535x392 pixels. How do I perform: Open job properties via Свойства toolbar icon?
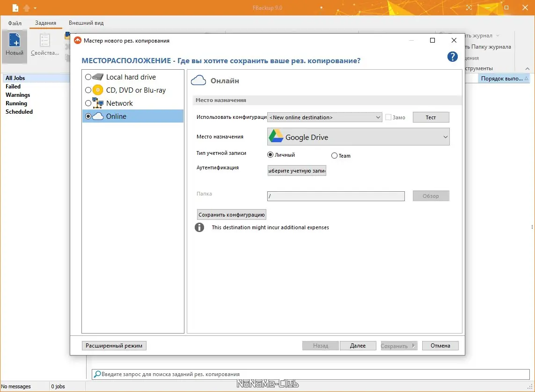coord(44,45)
